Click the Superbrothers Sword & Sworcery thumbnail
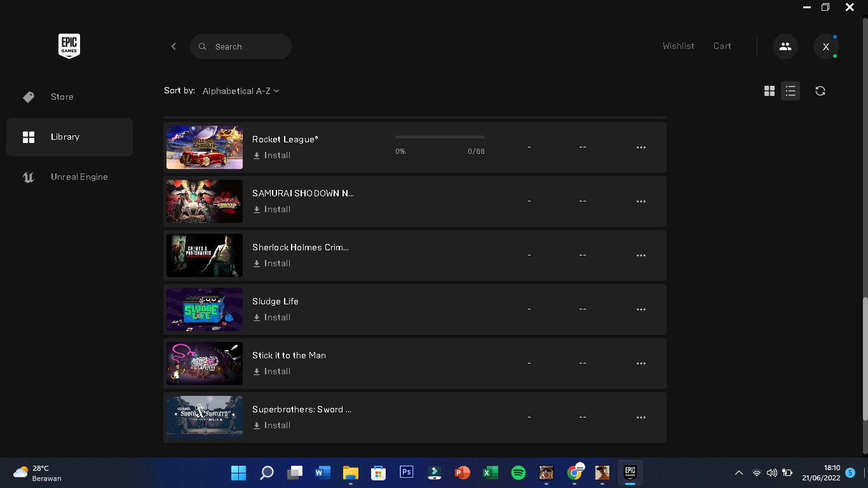This screenshot has width=868, height=488. tap(205, 417)
